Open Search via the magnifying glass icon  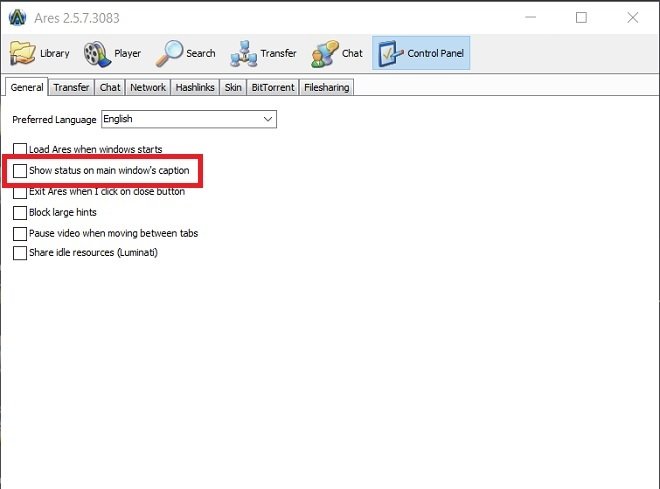(x=169, y=53)
